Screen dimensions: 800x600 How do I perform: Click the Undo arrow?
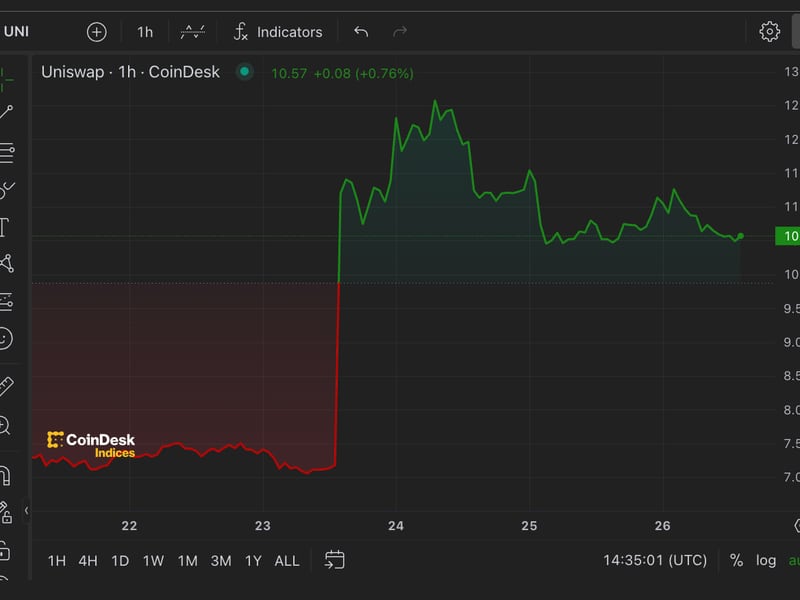coord(360,31)
